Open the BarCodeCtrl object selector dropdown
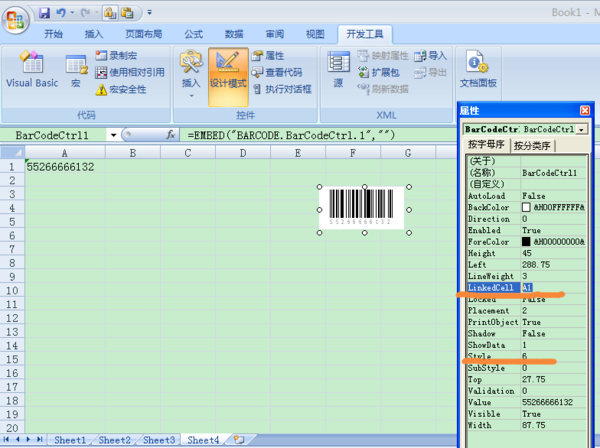This screenshot has width=600, height=448. coord(582,129)
